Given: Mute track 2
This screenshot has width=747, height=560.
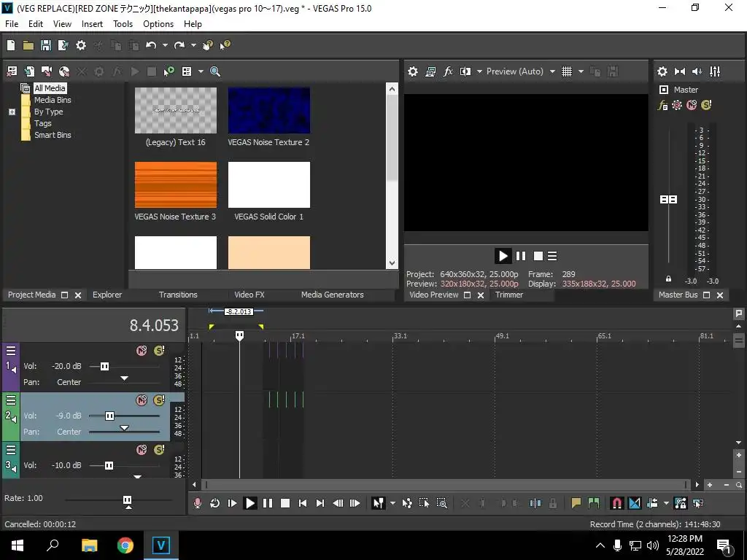Looking at the screenshot, I should (142, 400).
